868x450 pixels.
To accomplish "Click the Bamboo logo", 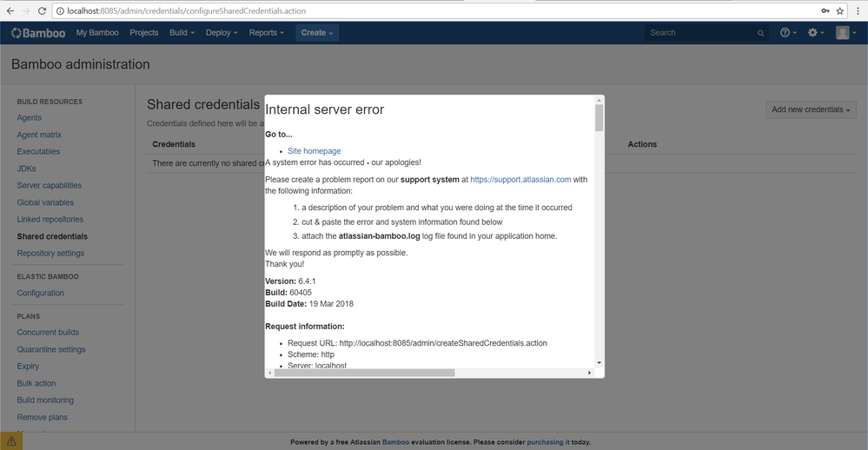I will (x=38, y=33).
